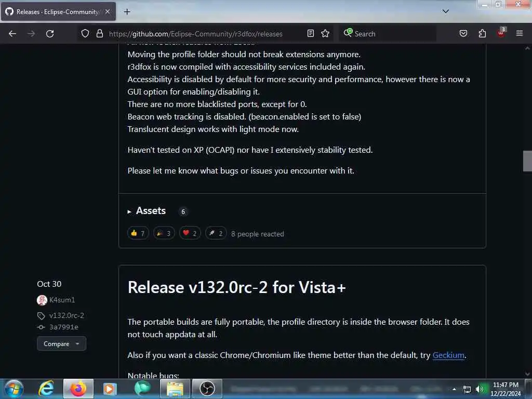The image size is (532, 399).
Task: Click the scrollbar up arrow
Action: click(x=527, y=48)
